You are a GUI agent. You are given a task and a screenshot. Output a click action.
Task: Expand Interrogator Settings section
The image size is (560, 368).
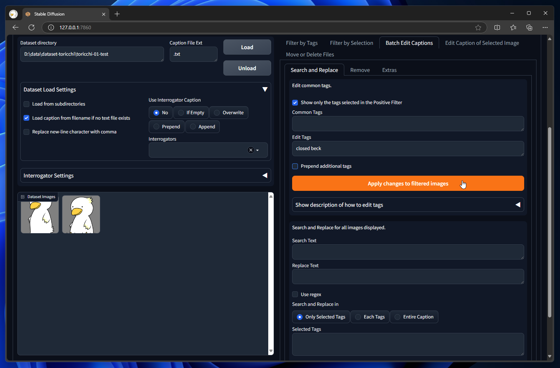click(x=265, y=175)
